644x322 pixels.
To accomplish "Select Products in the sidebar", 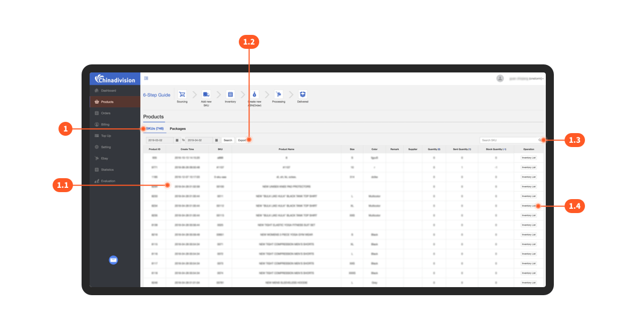I will [115, 101].
